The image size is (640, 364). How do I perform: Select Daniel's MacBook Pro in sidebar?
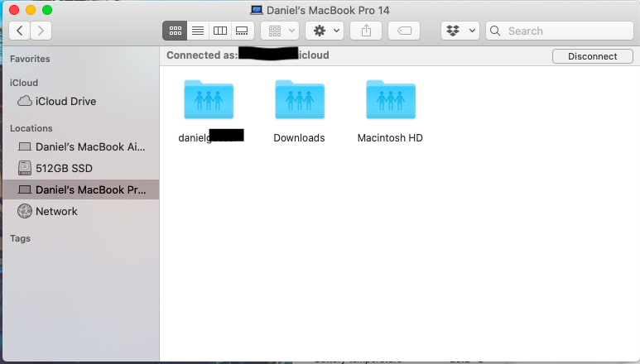pos(81,190)
